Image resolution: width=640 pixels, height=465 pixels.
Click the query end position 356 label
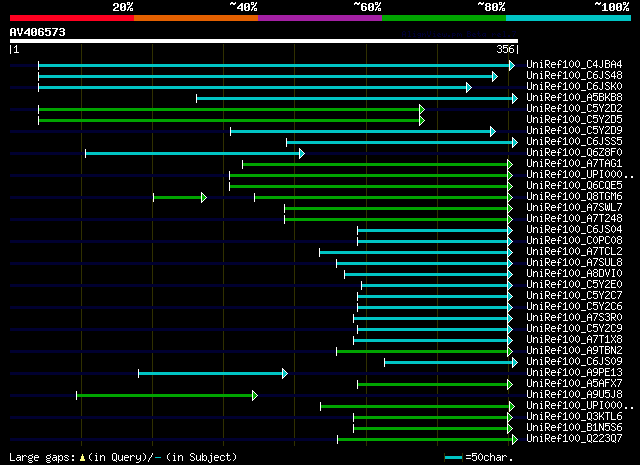click(505, 49)
